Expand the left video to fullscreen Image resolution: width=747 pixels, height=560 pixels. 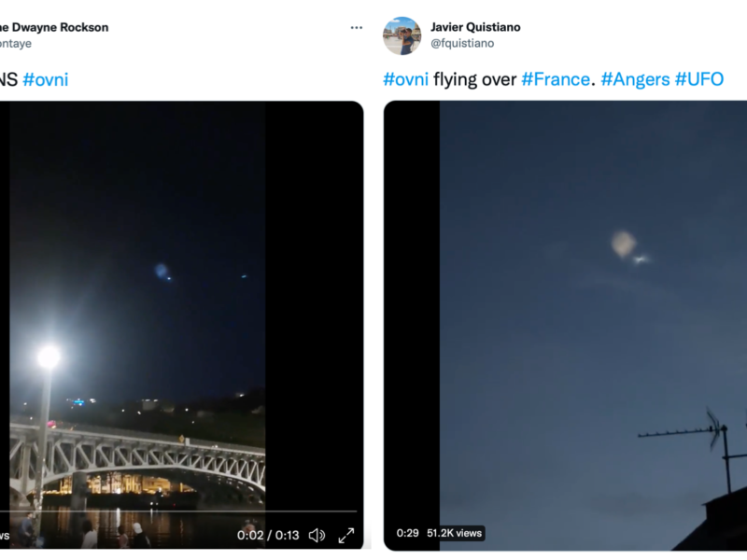pyautogui.click(x=345, y=535)
